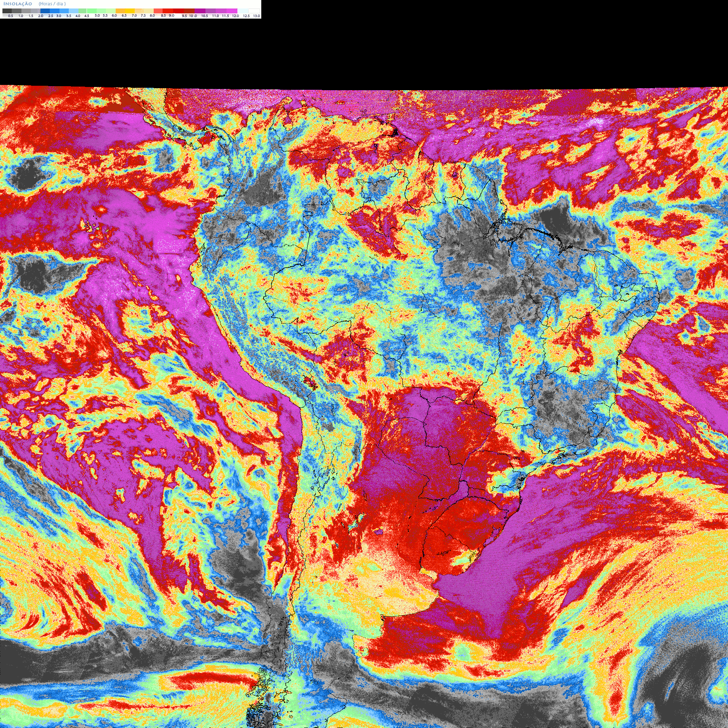The width and height of the screenshot is (728, 728).
Task: Click the 10.5 legend value
Action: coord(205,16)
